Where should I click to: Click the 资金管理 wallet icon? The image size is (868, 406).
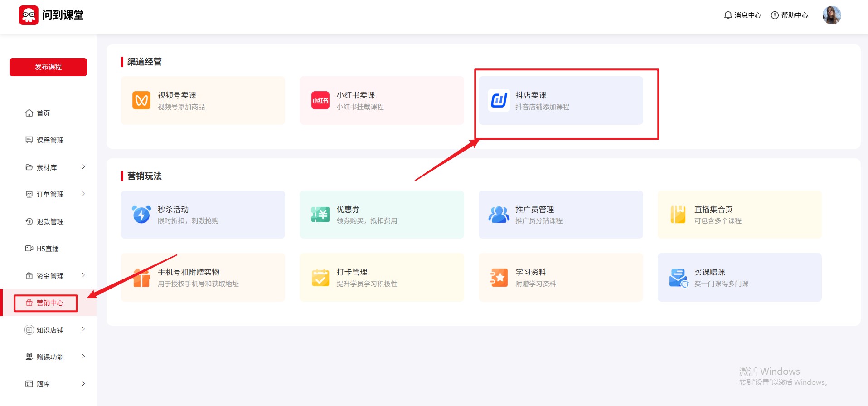[29, 276]
